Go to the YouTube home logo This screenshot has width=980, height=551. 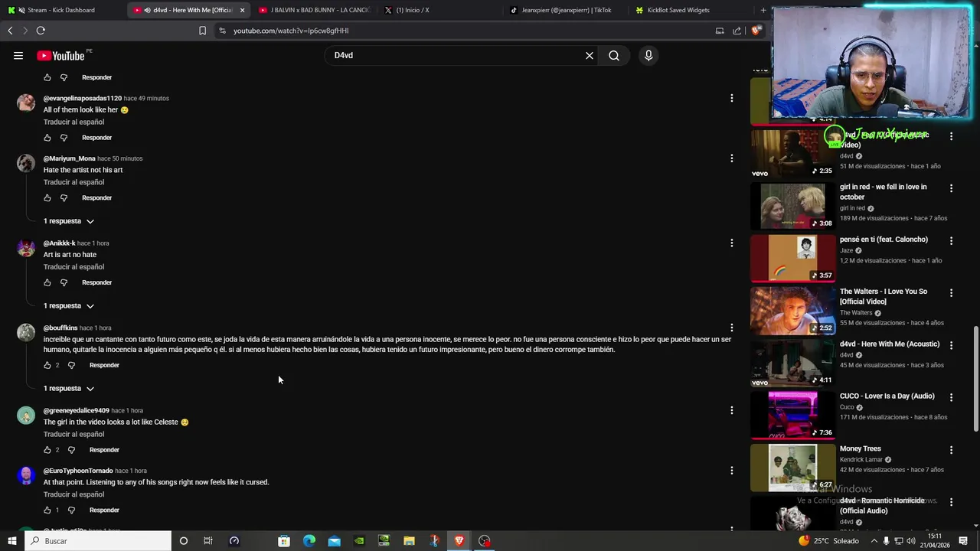point(60,56)
